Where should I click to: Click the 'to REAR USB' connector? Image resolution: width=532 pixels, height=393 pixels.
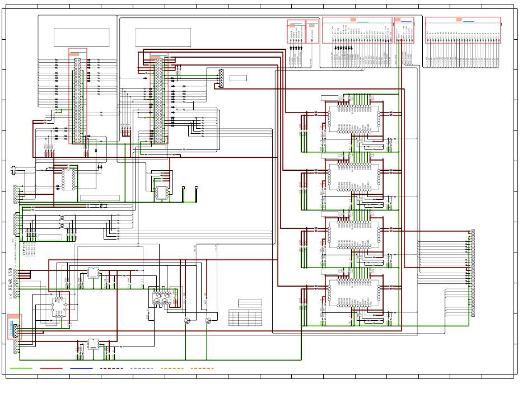coord(16,284)
